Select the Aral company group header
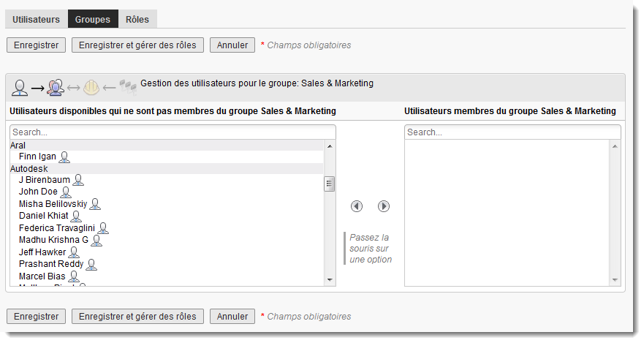Screen dimensions: 644x343 167,146
